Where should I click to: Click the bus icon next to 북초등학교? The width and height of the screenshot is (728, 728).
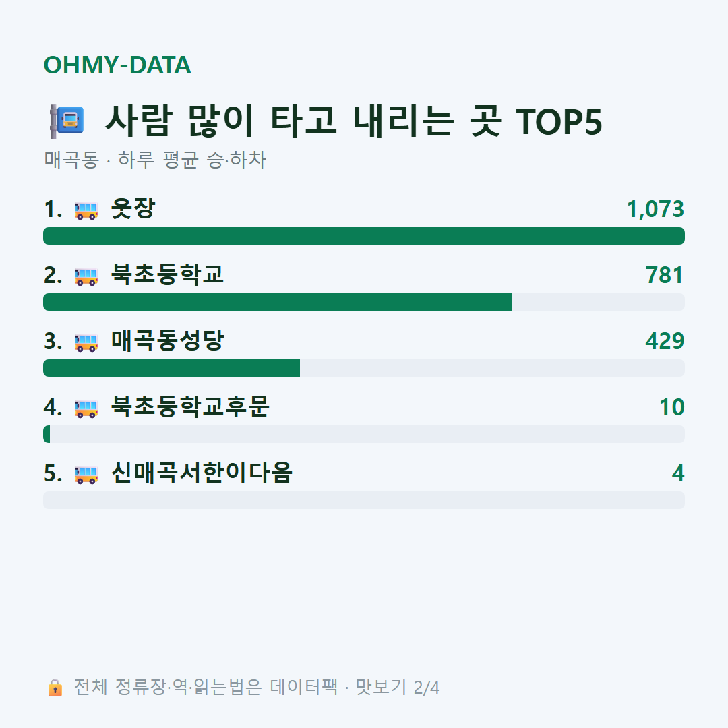click(86, 276)
